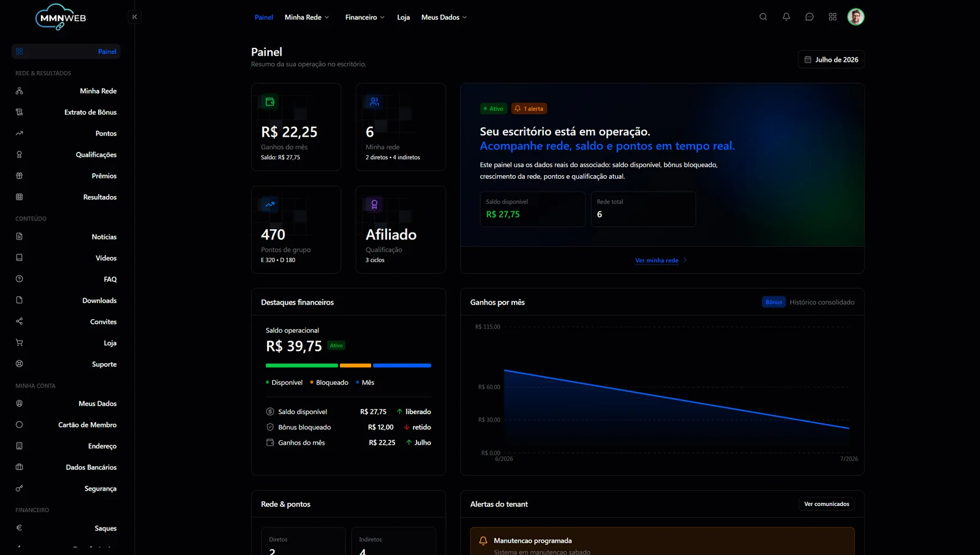The width and height of the screenshot is (980, 555).
Task: Click the Dados Bancários briefcase icon
Action: pyautogui.click(x=20, y=467)
